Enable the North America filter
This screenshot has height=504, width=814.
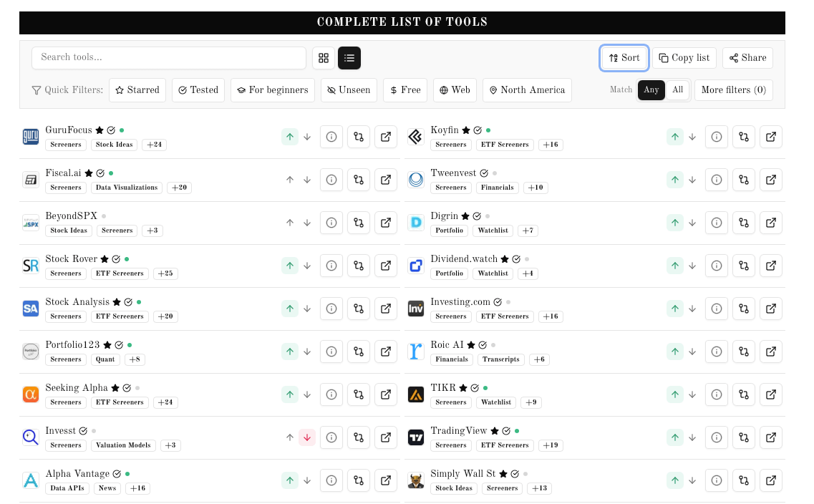pos(528,90)
